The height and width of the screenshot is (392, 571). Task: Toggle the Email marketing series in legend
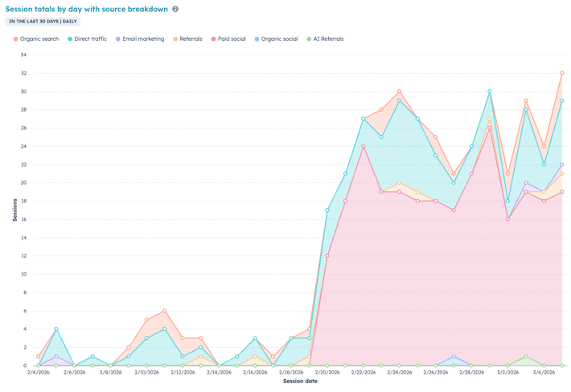[x=142, y=39]
